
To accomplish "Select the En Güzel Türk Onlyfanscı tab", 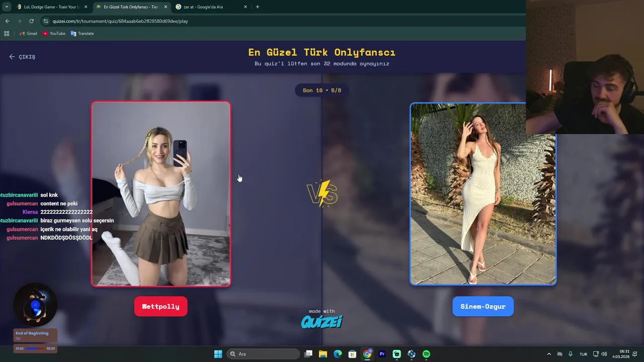I will pyautogui.click(x=130, y=7).
